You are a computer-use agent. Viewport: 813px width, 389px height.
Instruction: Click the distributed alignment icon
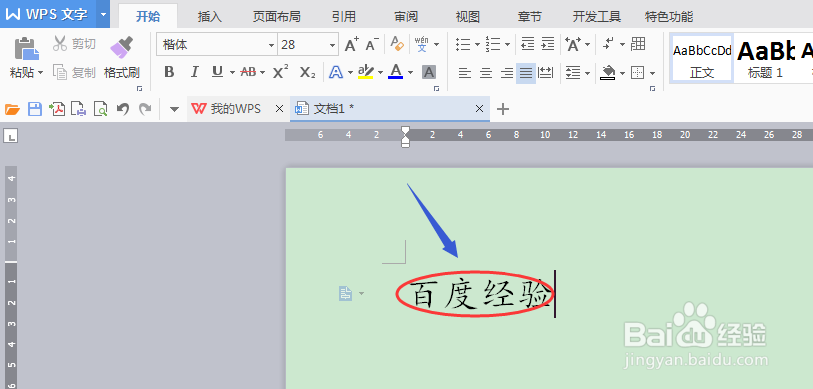click(545, 73)
